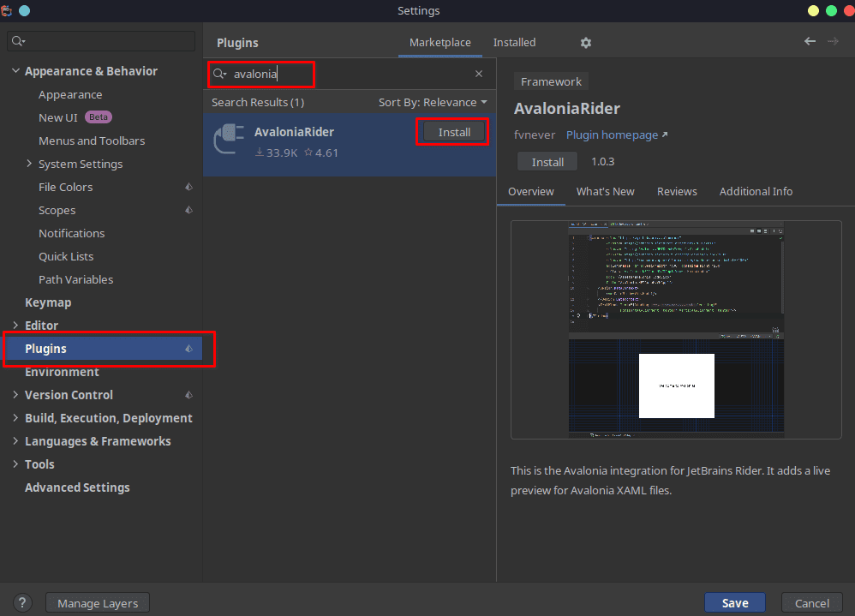Click the layer marker icon beside Plugins
This screenshot has height=616, width=855.
[188, 349]
